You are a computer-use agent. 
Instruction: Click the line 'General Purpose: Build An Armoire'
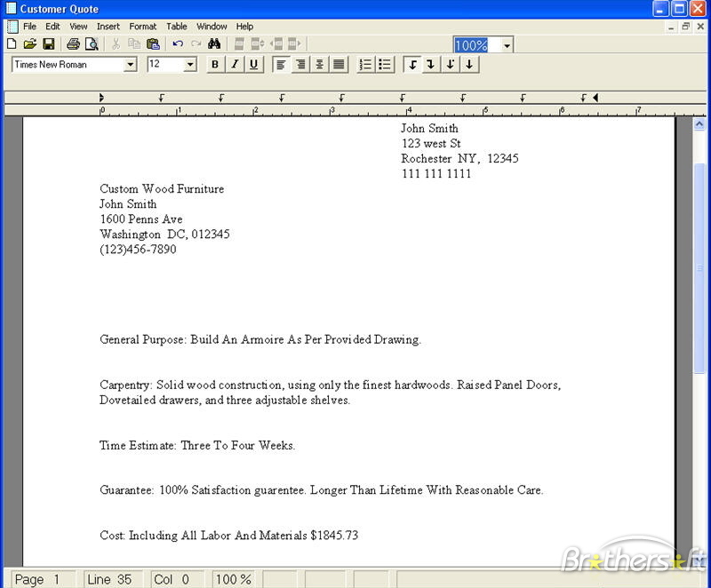tap(260, 340)
